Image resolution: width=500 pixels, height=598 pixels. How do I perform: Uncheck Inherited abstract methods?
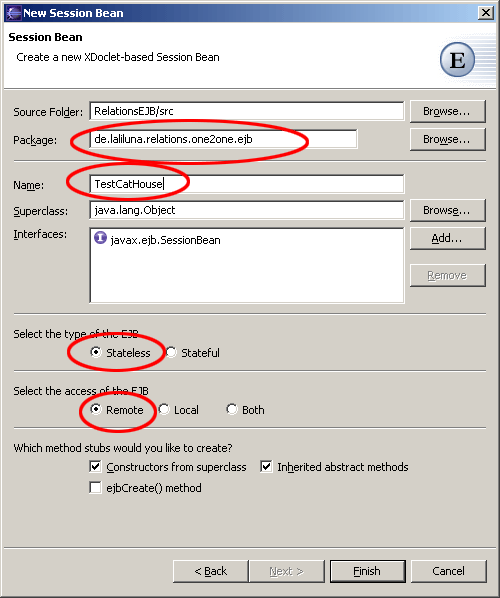tap(266, 466)
